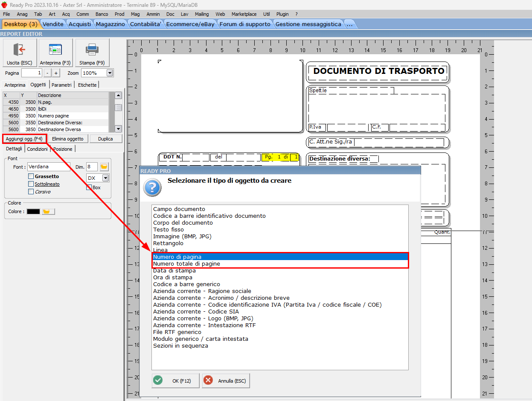Increase the page number with the plus button
This screenshot has height=401, width=532.
pos(56,73)
